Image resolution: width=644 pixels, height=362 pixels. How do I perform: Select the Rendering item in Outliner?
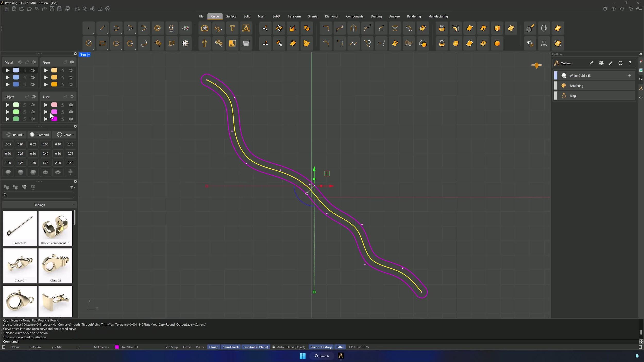pyautogui.click(x=594, y=86)
